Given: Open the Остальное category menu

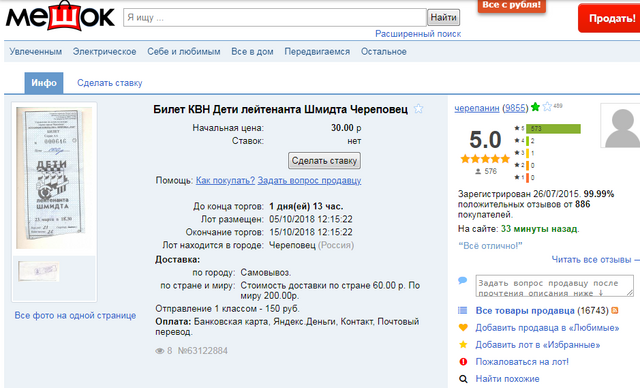Looking at the screenshot, I should point(384,52).
